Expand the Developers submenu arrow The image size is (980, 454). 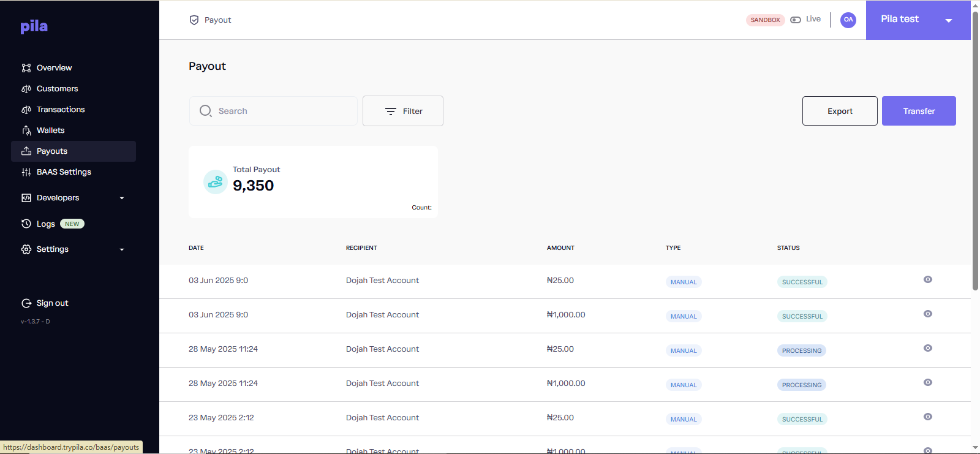click(122, 198)
